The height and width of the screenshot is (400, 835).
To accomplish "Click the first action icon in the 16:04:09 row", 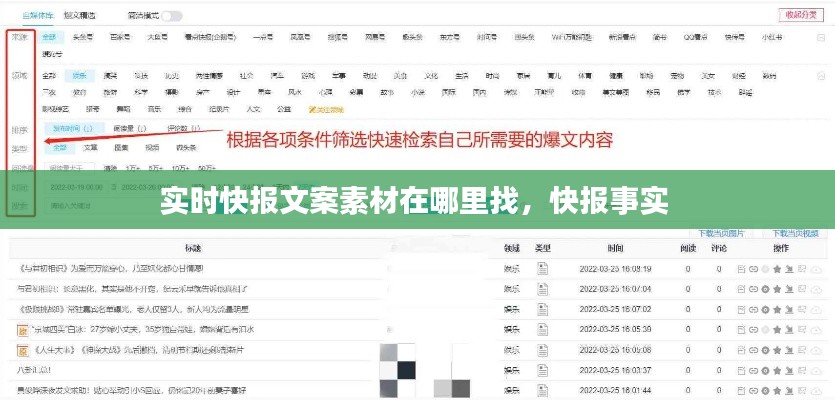I will (740, 371).
